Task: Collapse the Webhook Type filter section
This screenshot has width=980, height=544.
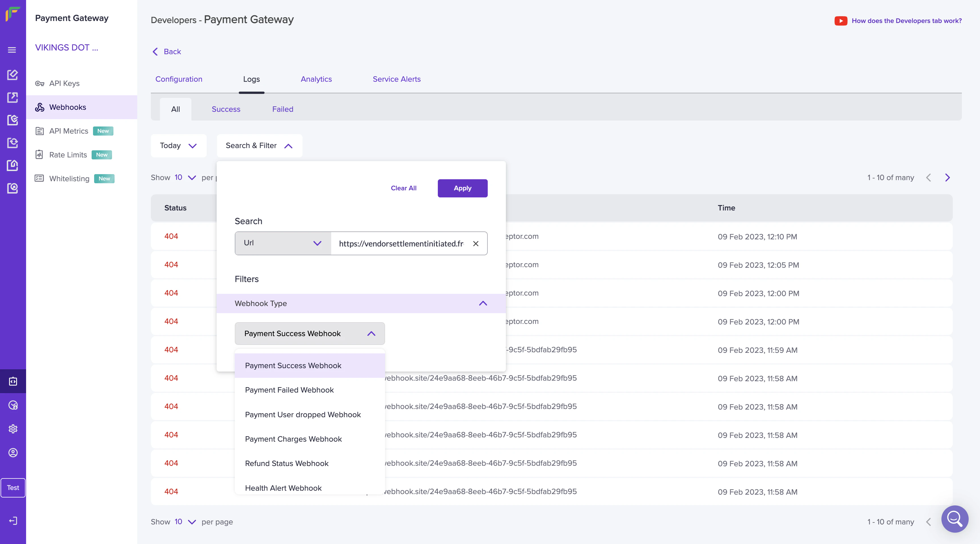Action: 483,303
